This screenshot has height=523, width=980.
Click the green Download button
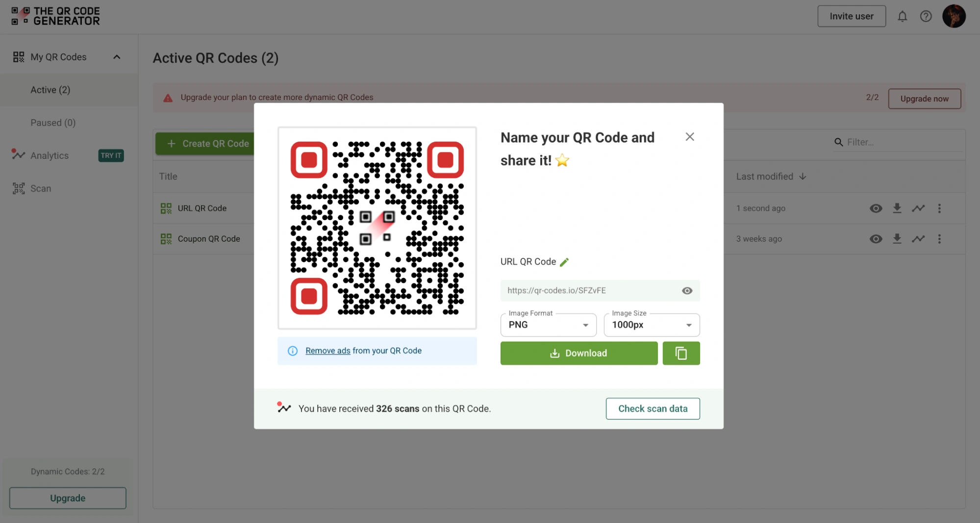coord(578,353)
